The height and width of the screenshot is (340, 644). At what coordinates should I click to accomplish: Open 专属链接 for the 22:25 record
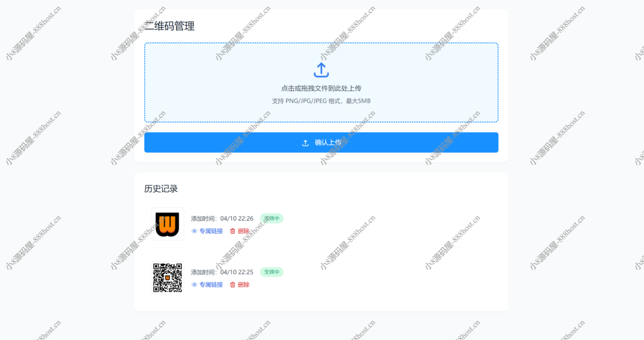(207, 285)
